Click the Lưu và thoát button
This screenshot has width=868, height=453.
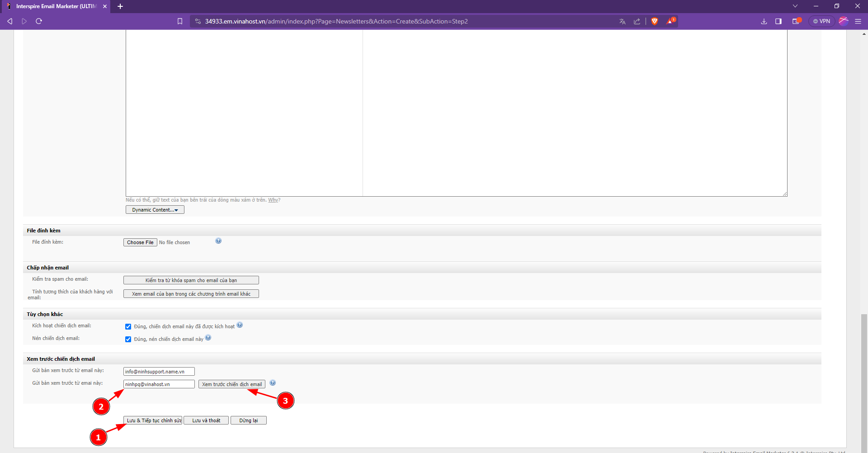coord(206,420)
